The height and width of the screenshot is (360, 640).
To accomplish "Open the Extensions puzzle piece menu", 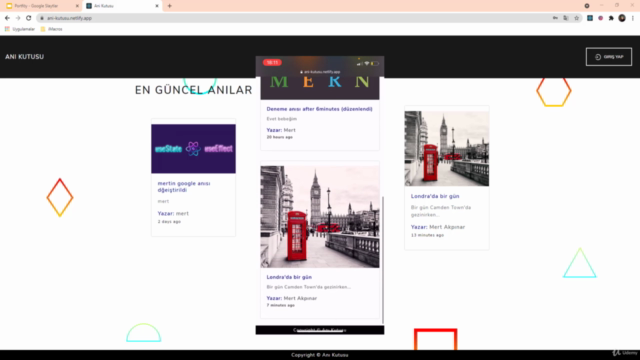I will pos(611,18).
